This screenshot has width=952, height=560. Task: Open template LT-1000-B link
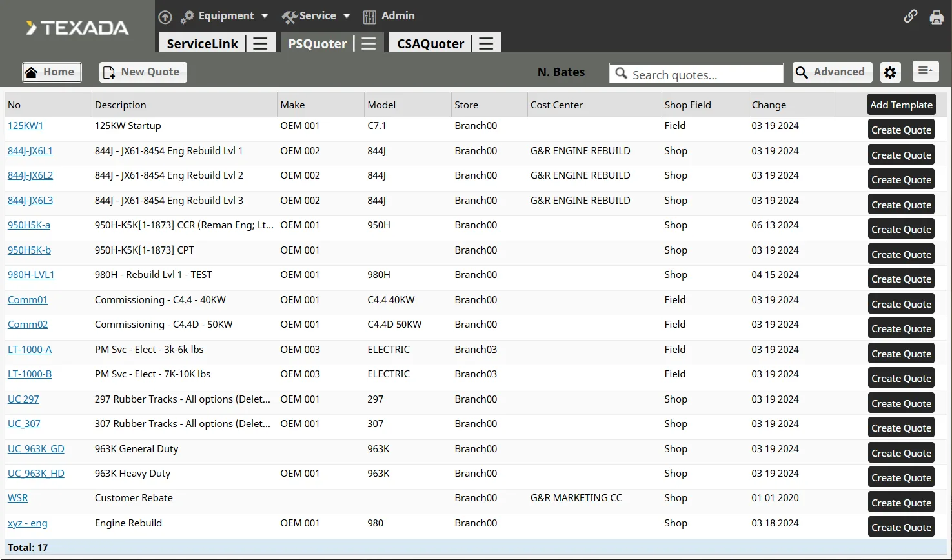click(30, 374)
